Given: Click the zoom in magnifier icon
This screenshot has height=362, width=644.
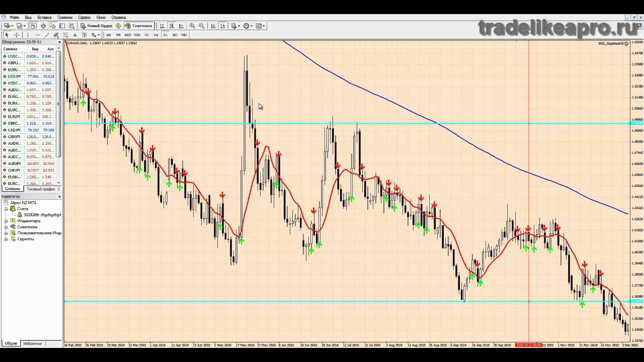Looking at the screenshot, I should [x=192, y=26].
